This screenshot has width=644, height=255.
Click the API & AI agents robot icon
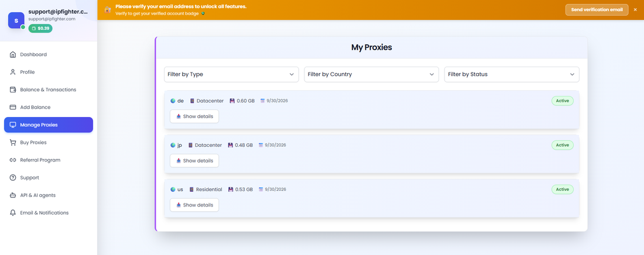[x=13, y=195]
